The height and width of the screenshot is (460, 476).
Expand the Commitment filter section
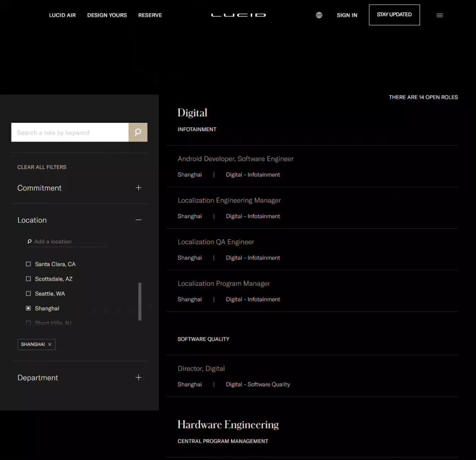click(x=138, y=188)
